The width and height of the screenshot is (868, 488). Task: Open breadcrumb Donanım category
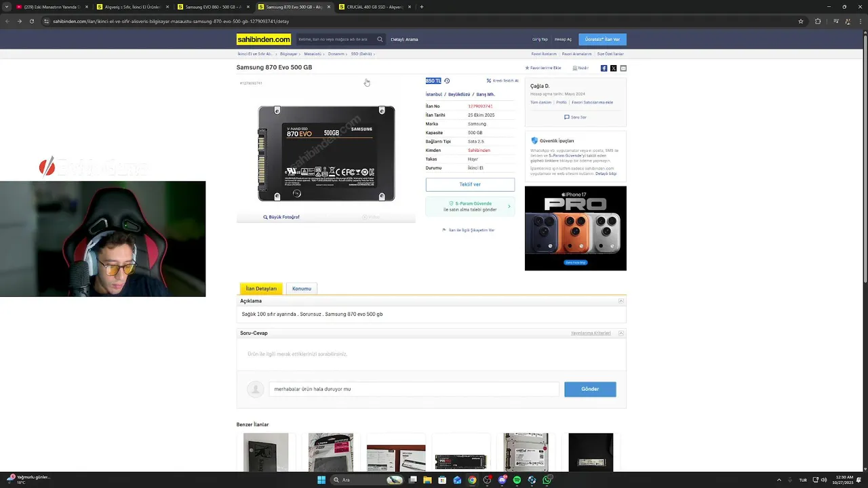(336, 54)
